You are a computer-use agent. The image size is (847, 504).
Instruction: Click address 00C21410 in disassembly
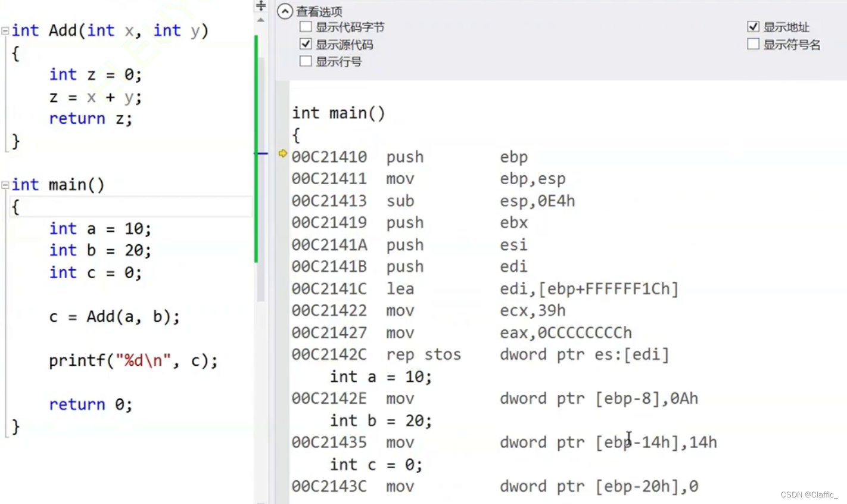coord(329,157)
